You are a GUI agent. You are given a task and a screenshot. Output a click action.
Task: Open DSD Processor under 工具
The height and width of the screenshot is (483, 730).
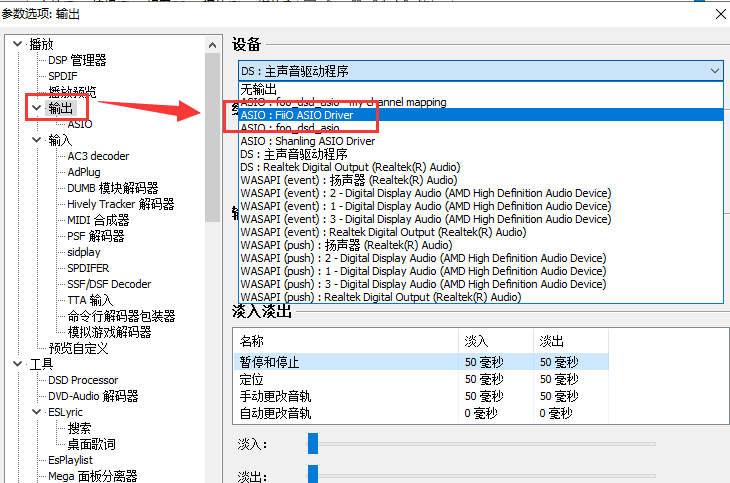coord(82,380)
